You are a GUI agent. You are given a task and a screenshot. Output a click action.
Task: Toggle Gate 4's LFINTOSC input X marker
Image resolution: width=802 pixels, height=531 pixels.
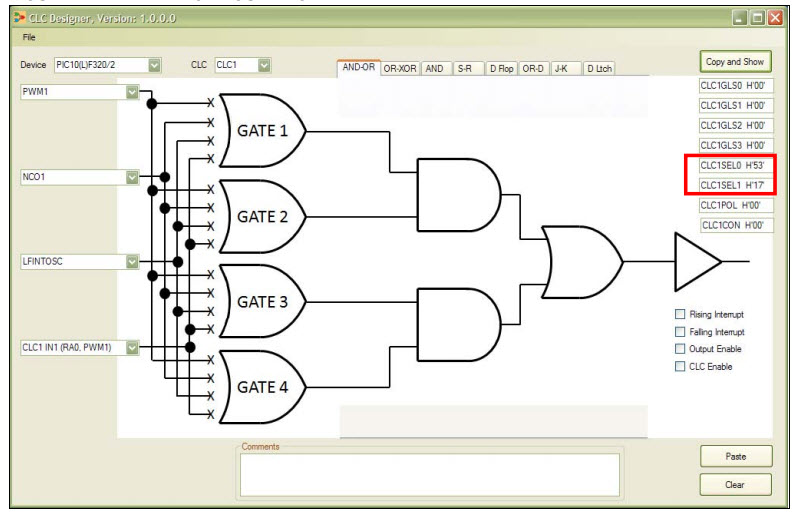coord(210,396)
